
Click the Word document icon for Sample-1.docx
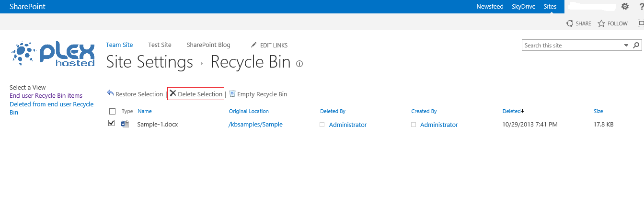tap(125, 124)
